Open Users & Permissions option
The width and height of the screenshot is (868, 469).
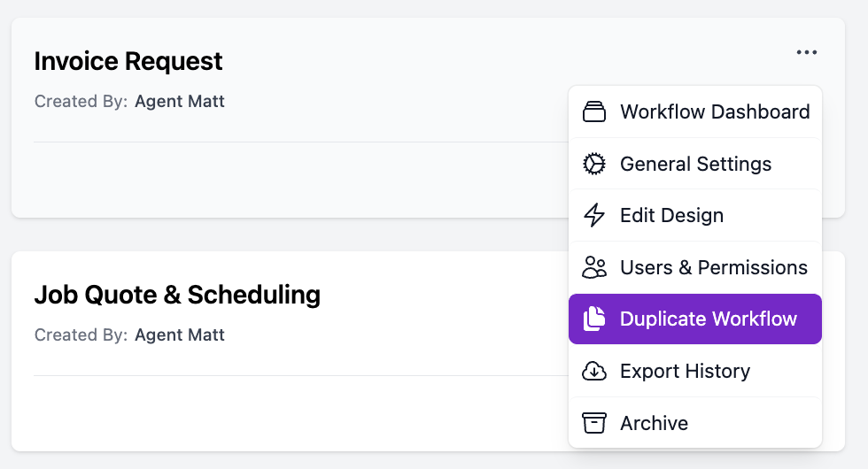[713, 267]
